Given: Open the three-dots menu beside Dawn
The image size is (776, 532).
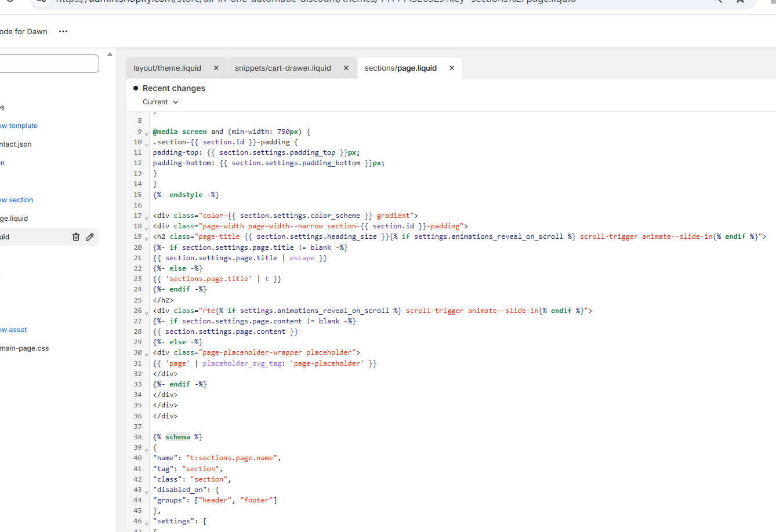Looking at the screenshot, I should click(63, 31).
